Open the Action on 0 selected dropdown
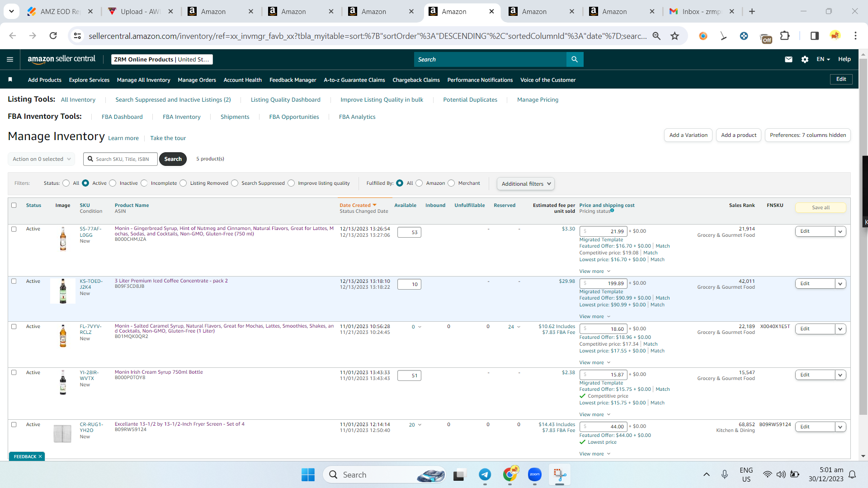The image size is (868, 488). tap(41, 159)
